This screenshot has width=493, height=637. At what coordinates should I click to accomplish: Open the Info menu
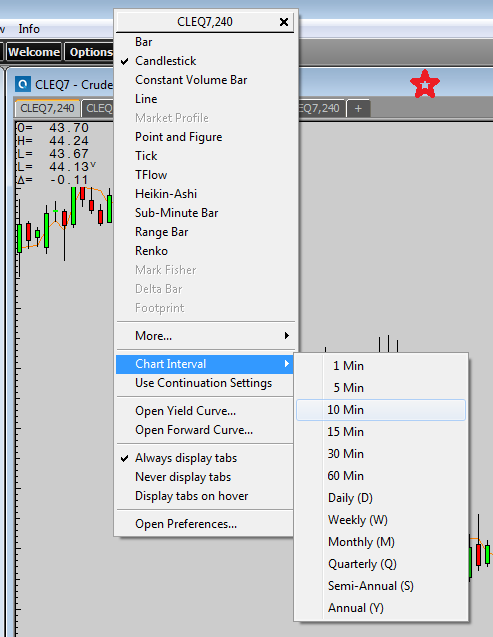pyautogui.click(x=29, y=29)
